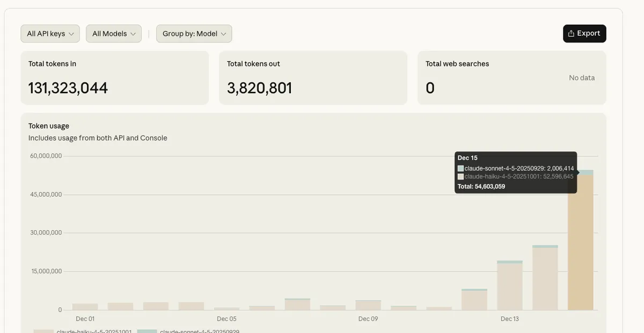Viewport: 644px width, 333px height.
Task: Click the chevron on Group by: Model control
Action: coord(223,33)
